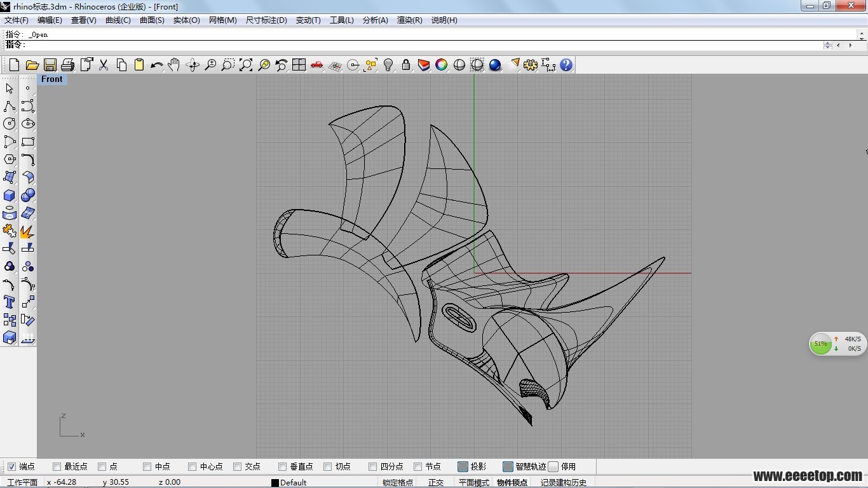Screen dimensions: 868x488
Task: Click the New file icon
Action: (x=14, y=65)
